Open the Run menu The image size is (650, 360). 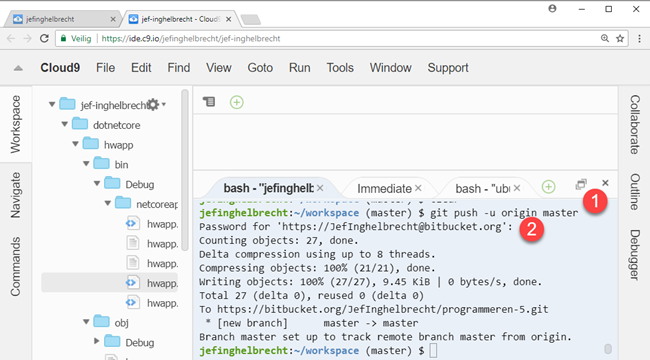(299, 68)
